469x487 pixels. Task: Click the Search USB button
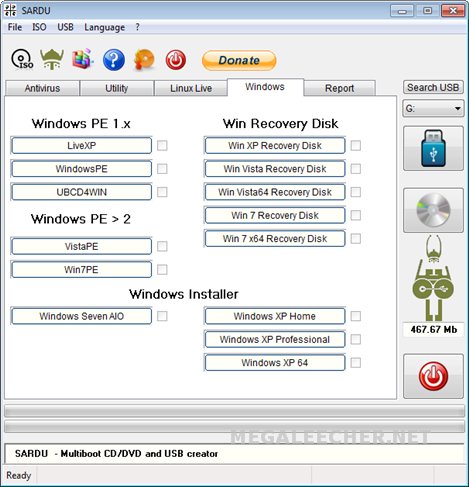point(433,87)
